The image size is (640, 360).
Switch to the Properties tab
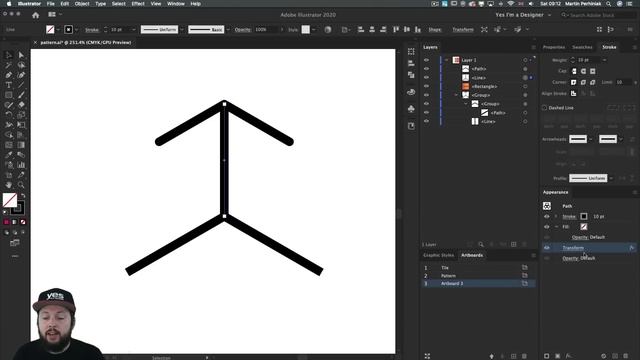point(554,47)
